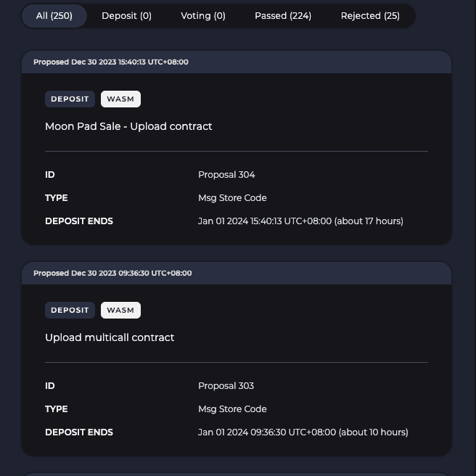This screenshot has height=476, width=476.
Task: Click Msg Store Code type of Proposal 303
Action: click(x=232, y=409)
